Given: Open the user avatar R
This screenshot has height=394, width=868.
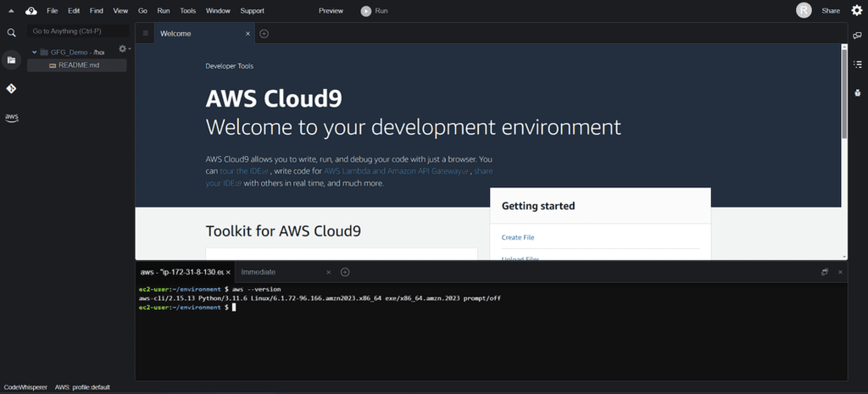Looking at the screenshot, I should click(x=804, y=10).
